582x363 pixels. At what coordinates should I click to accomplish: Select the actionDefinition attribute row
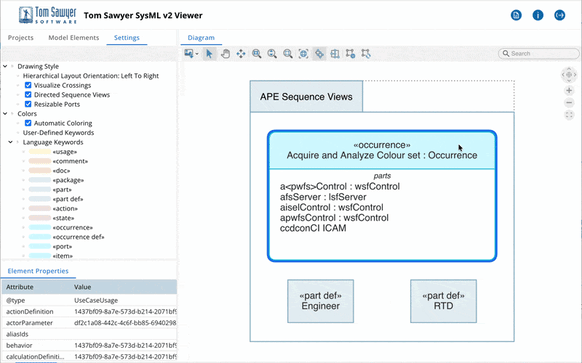tap(89, 311)
